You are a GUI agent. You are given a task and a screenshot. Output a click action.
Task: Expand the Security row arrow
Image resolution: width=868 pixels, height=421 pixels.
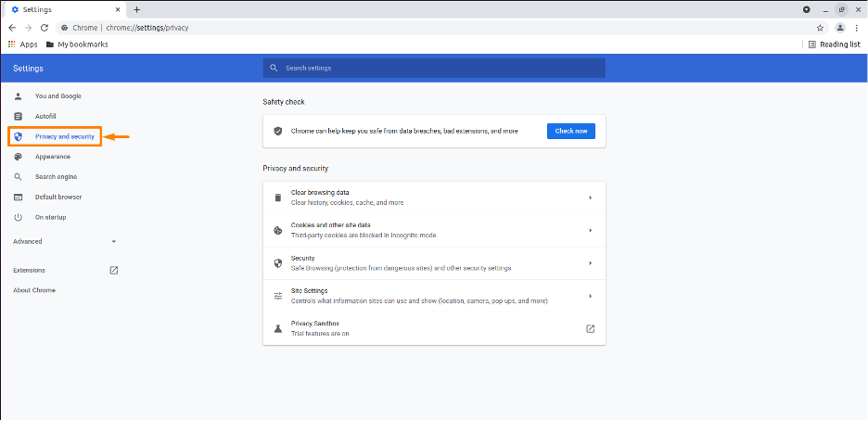click(x=591, y=263)
